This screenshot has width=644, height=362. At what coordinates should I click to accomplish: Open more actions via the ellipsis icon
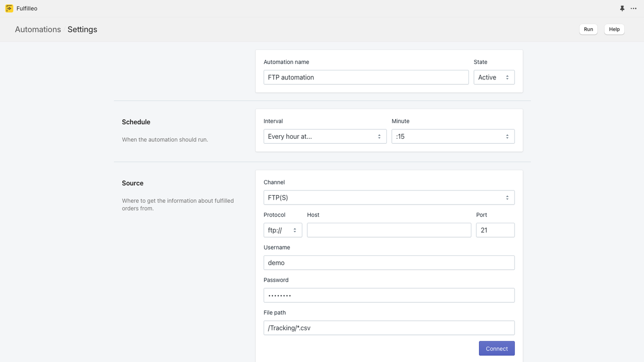click(x=633, y=8)
